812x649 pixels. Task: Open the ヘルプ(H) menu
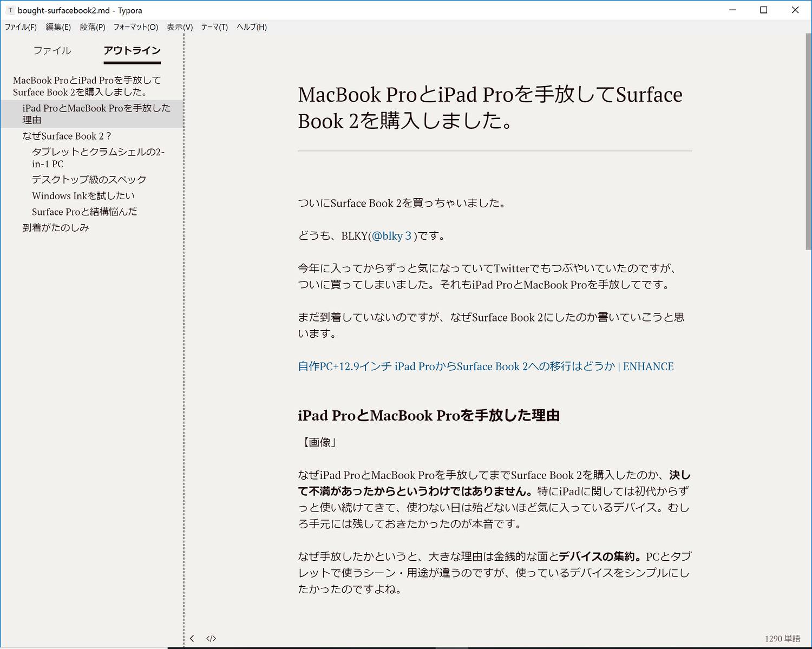click(252, 27)
